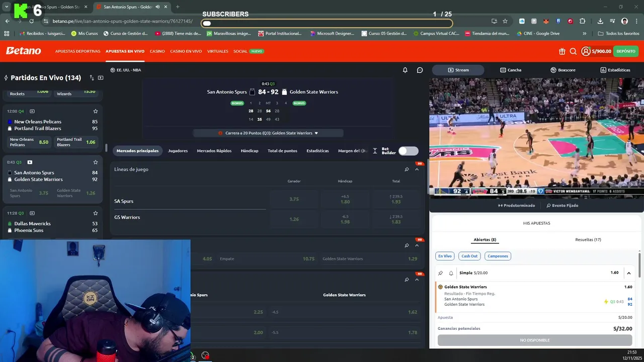Open APUESTAS DEPORTIVAS menu

77,51
